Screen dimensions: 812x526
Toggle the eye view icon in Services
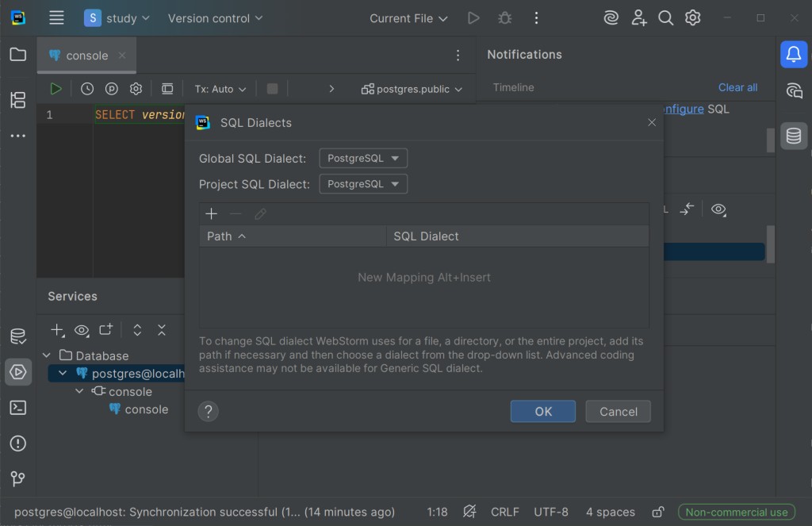[82, 330]
